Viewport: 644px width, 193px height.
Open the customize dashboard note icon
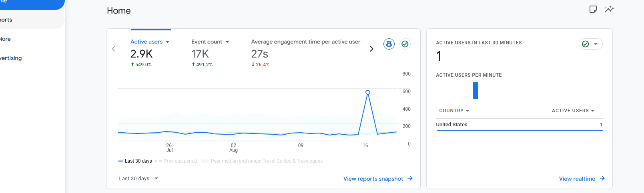tap(593, 9)
